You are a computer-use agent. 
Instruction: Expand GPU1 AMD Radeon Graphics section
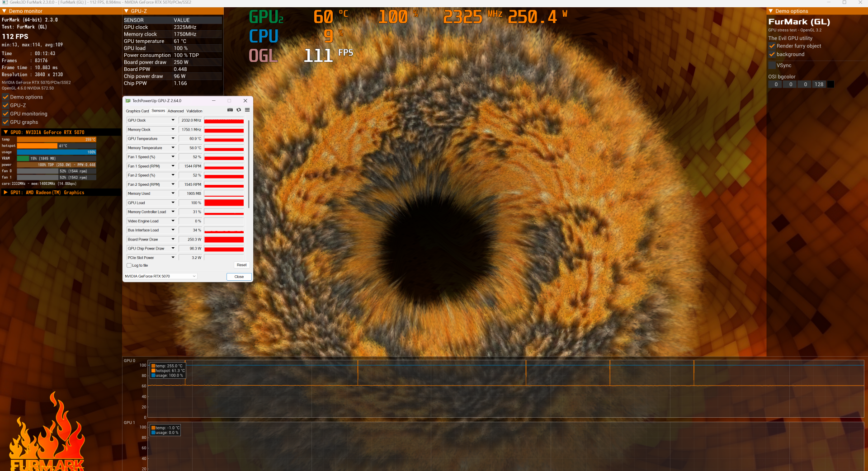point(5,193)
